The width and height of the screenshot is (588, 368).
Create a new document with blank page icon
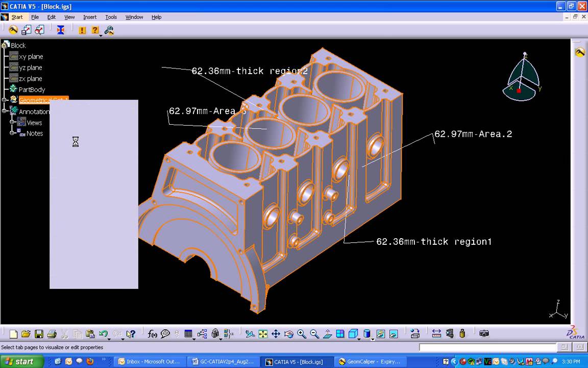(x=13, y=333)
